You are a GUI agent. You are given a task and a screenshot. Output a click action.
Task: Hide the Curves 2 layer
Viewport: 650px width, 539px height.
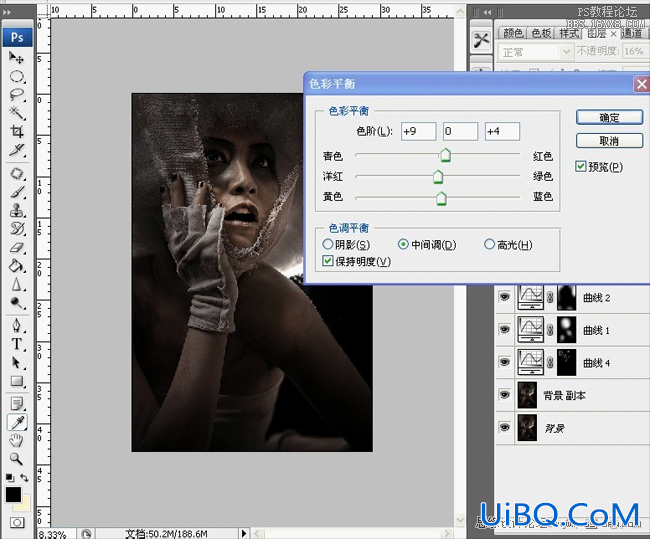[x=504, y=297]
